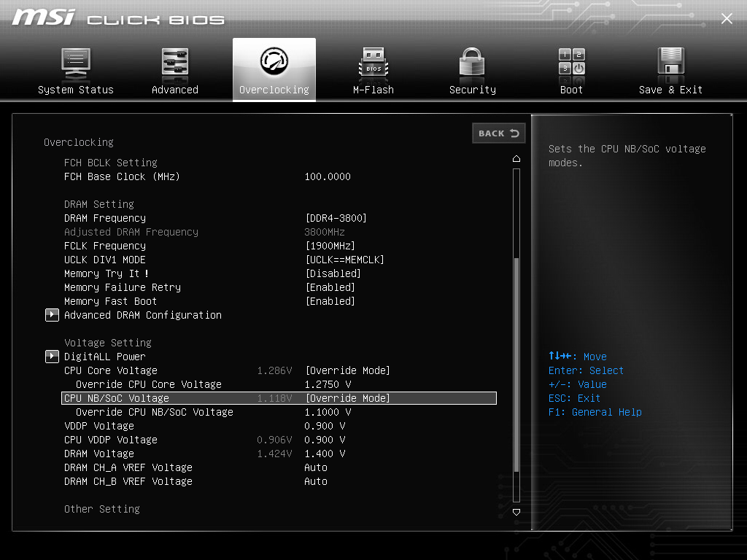Toggle Memory Fast Boot Enabled value
The image size is (747, 560).
(330, 301)
